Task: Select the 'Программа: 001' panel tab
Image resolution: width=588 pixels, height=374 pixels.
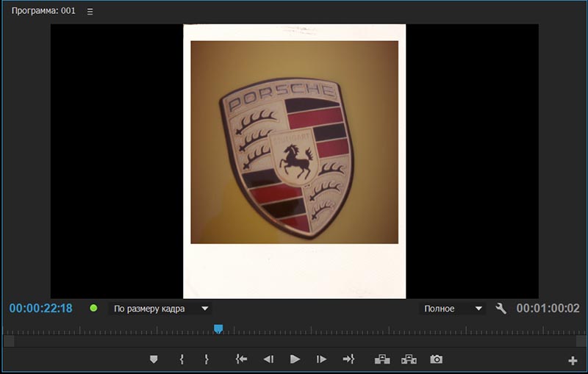Action: click(x=43, y=11)
